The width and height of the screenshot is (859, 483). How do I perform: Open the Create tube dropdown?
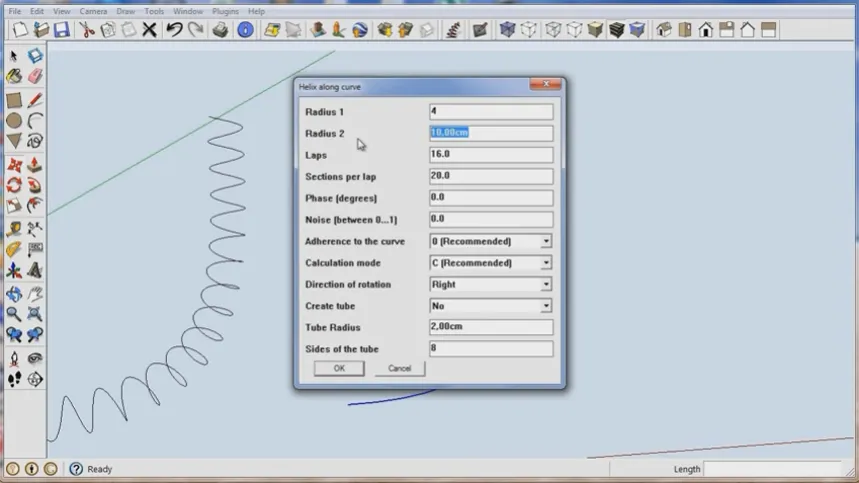point(491,306)
